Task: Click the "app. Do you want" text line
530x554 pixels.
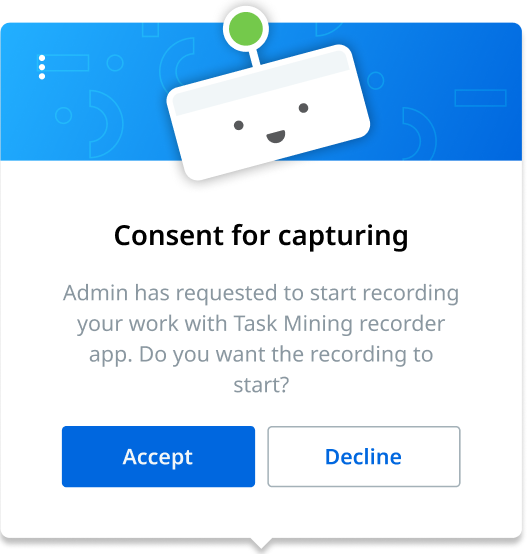Action: tap(261, 355)
